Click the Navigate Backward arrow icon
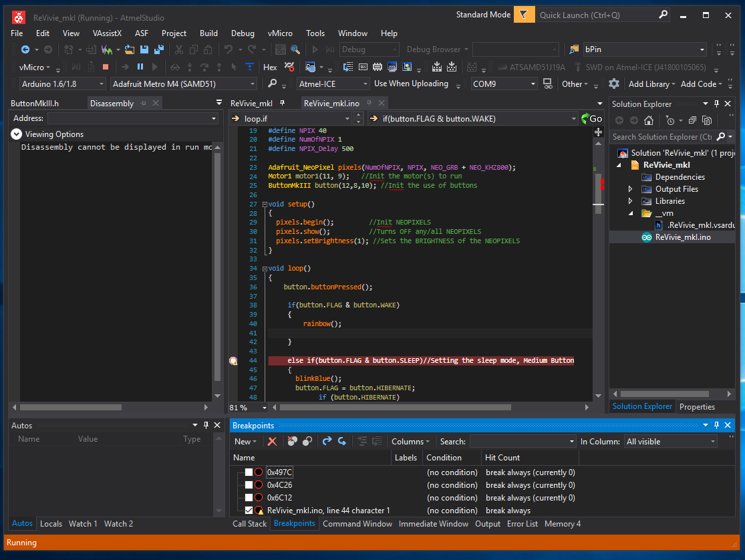 click(x=25, y=49)
